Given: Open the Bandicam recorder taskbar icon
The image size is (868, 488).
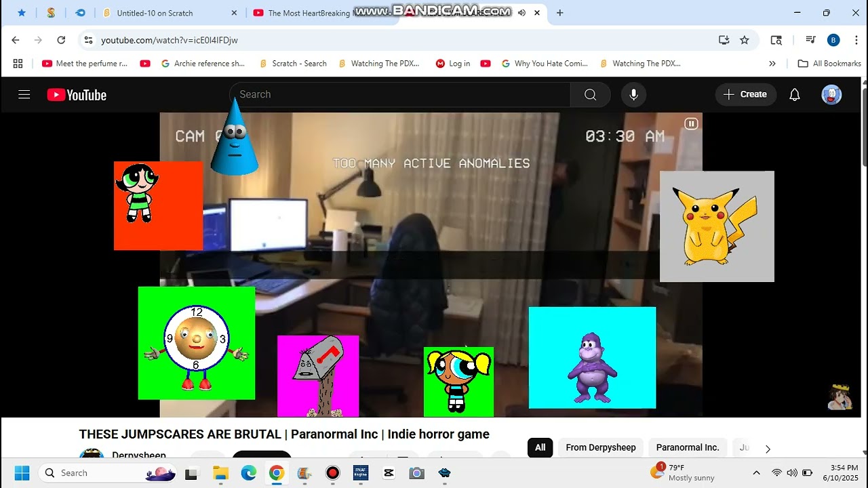Looking at the screenshot, I should 332,473.
